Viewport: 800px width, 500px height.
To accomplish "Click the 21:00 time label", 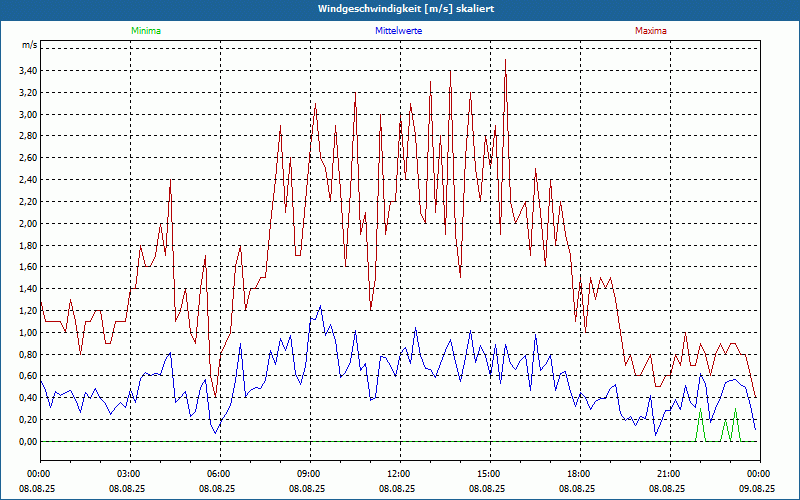I will (x=670, y=474).
